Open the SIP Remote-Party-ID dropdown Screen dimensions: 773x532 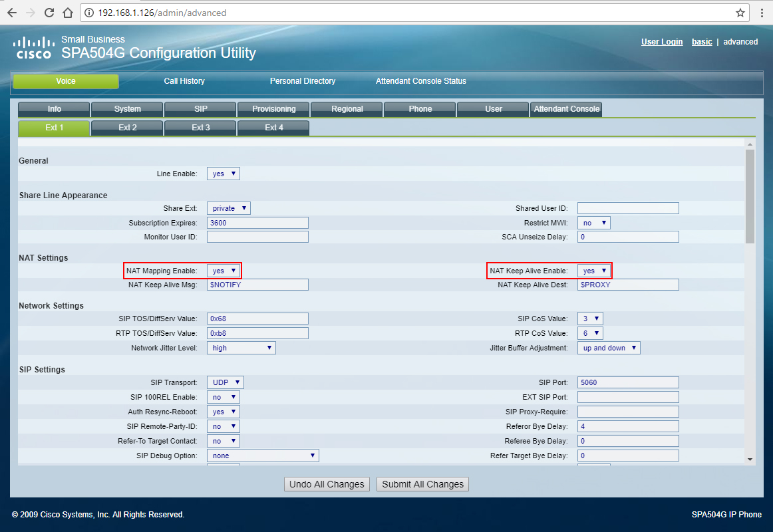click(x=224, y=426)
